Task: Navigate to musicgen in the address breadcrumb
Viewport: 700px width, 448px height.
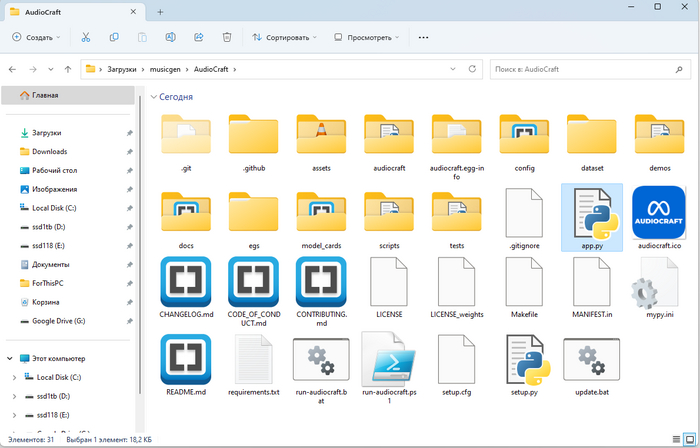Action: click(x=163, y=69)
